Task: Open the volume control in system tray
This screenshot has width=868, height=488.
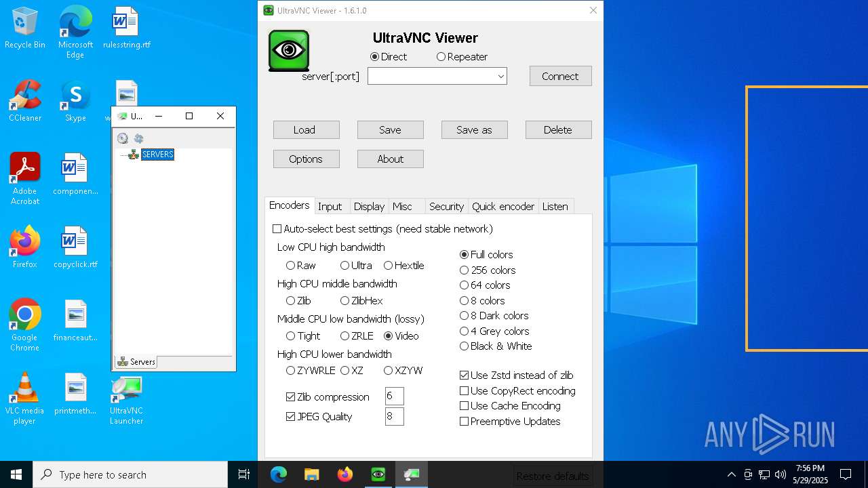Action: (x=781, y=474)
